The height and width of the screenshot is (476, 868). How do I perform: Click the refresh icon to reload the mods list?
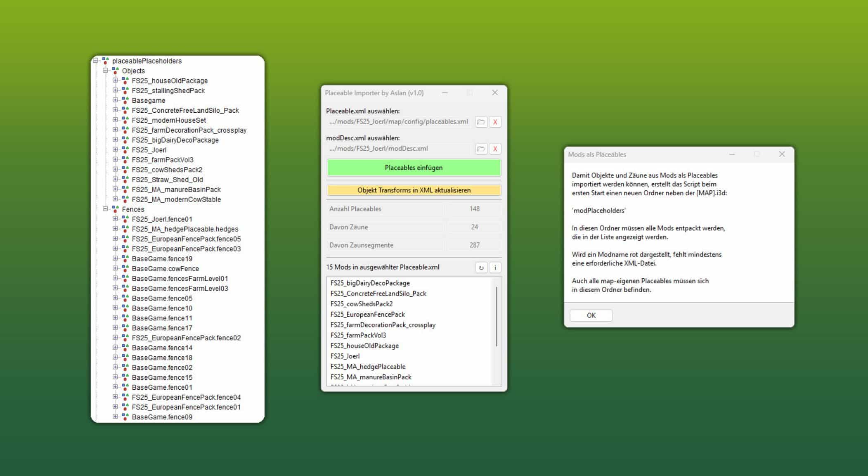click(x=481, y=268)
